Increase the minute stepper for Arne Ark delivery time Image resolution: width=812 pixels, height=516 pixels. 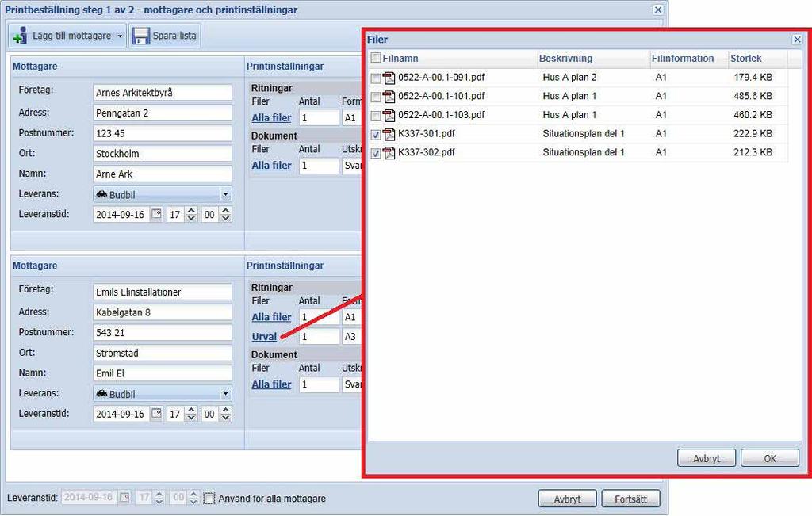226,211
